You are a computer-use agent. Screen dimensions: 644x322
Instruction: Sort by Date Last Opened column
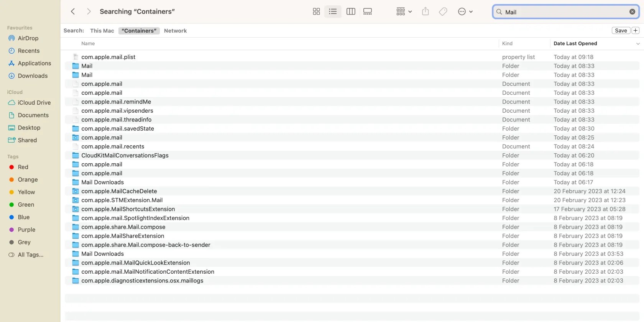click(575, 43)
